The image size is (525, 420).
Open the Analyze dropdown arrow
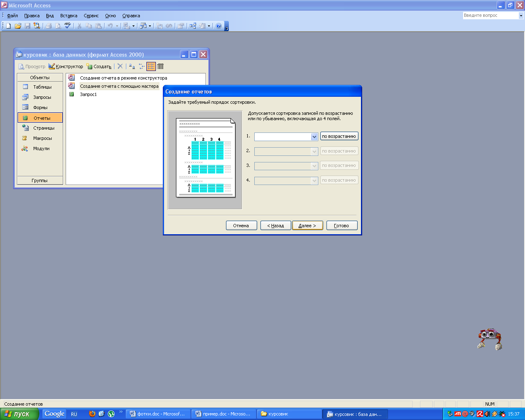150,26
